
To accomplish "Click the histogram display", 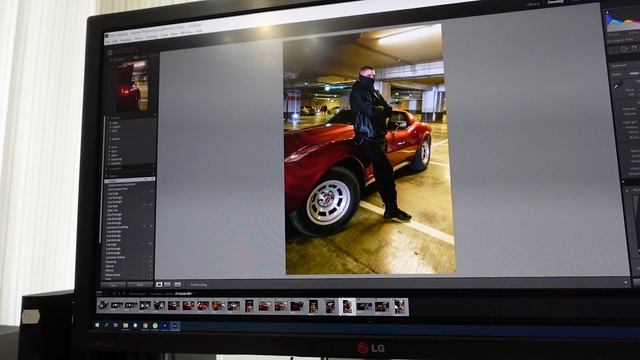I will point(623,20).
